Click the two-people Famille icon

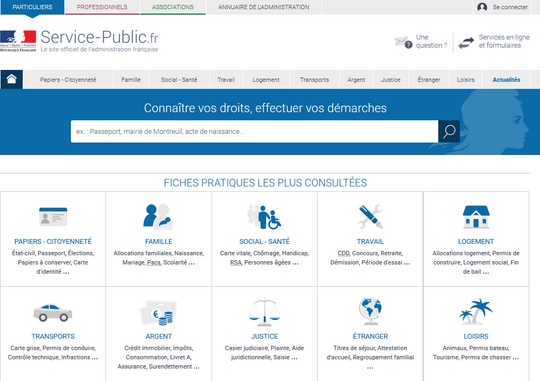158,217
